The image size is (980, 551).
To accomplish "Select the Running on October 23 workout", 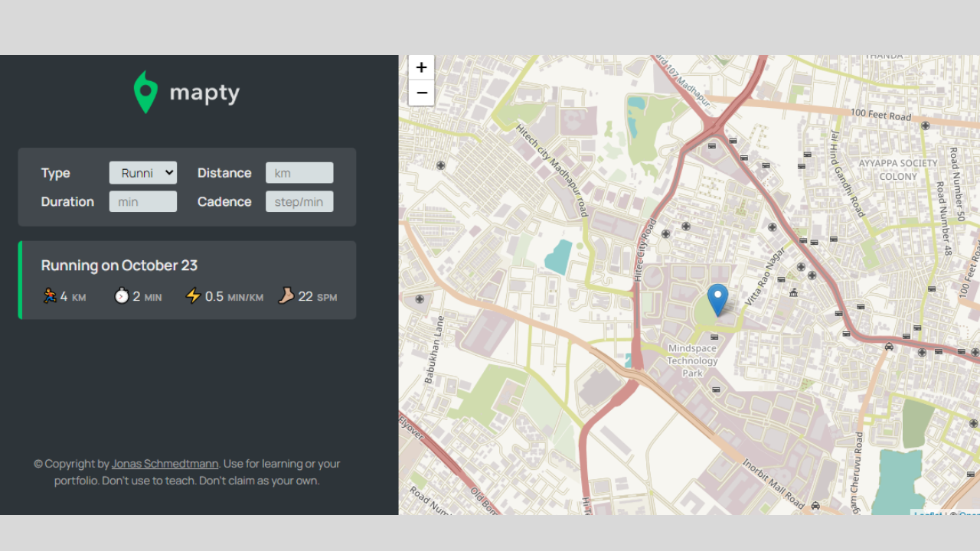I will click(187, 279).
